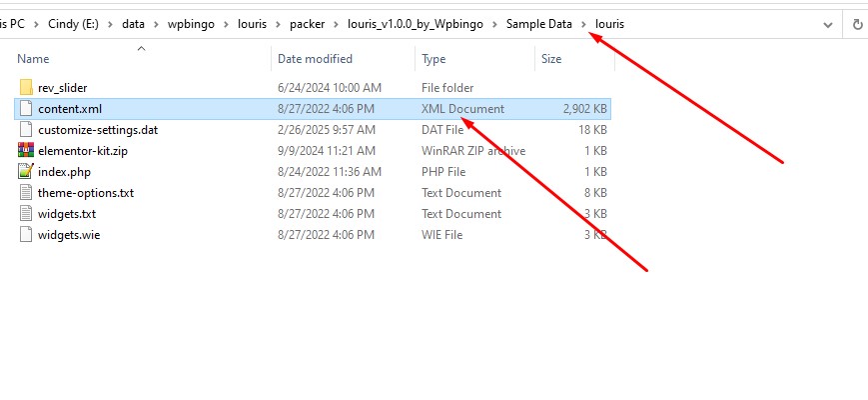Click the widgets.wie file icon
The image size is (868, 400).
pyautogui.click(x=27, y=235)
